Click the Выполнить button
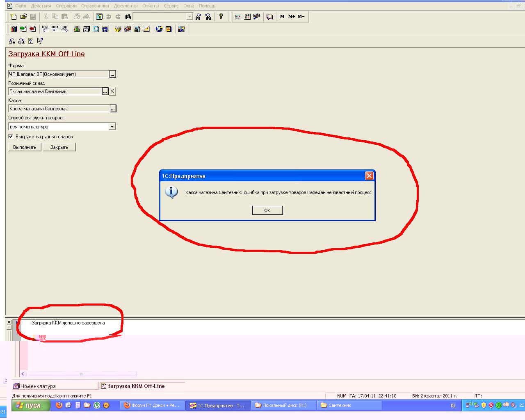The width and height of the screenshot is (525, 420). pos(25,147)
